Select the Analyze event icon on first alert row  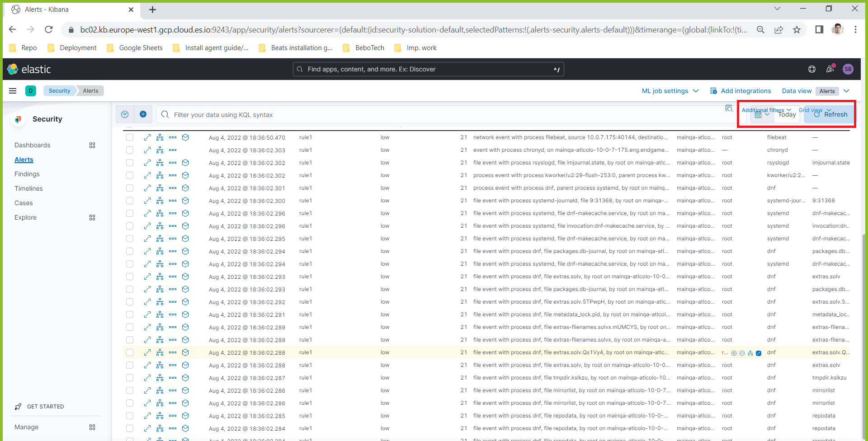tap(160, 137)
